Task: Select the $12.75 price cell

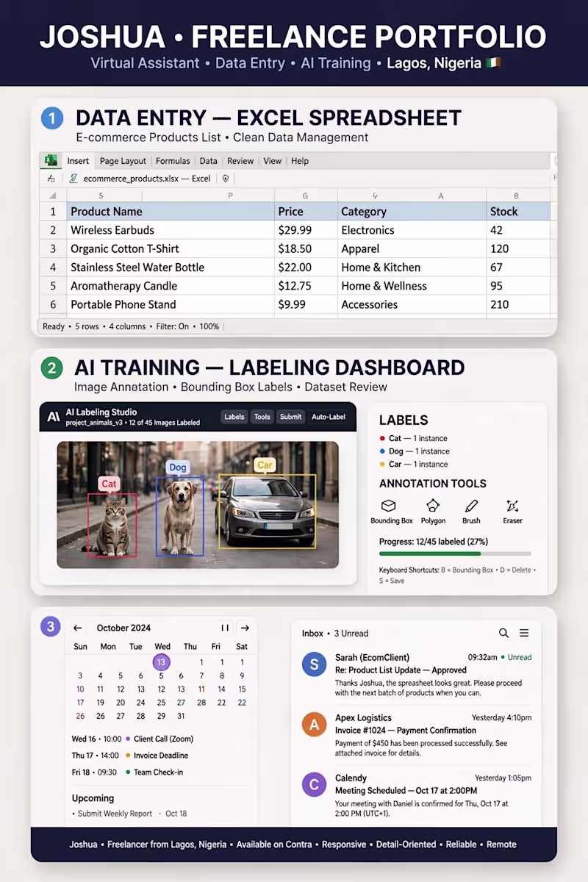Action: (x=306, y=286)
